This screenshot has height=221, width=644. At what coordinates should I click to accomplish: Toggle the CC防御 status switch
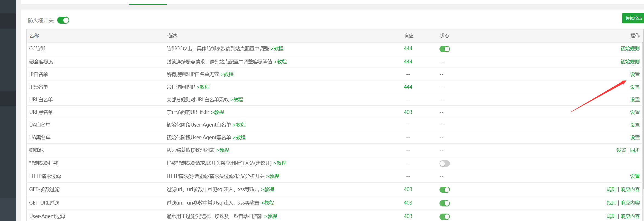point(444,49)
